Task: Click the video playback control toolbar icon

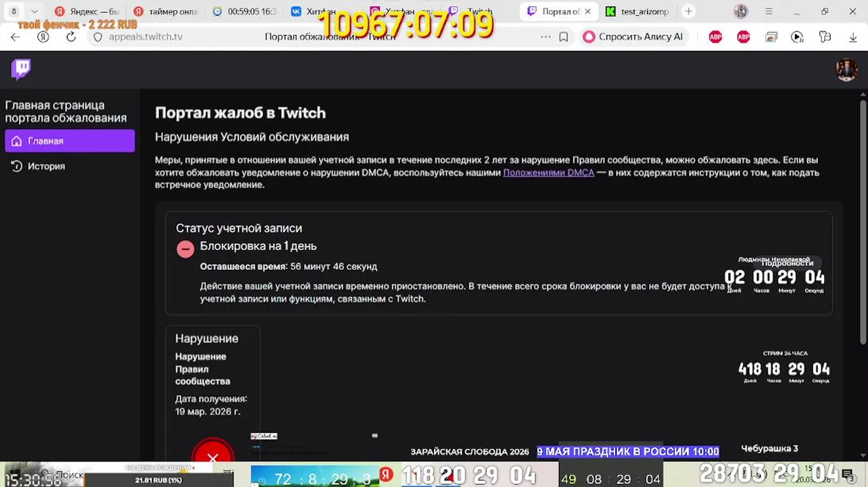Action: coord(798,37)
